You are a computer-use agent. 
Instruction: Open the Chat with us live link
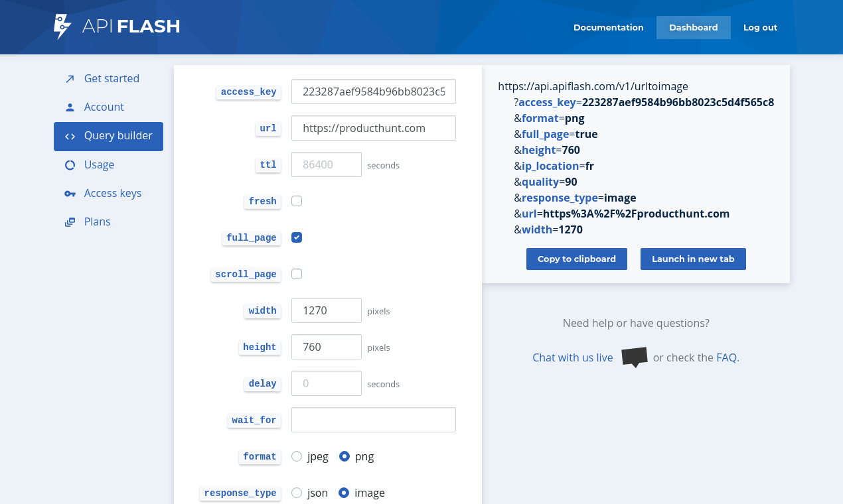point(572,357)
